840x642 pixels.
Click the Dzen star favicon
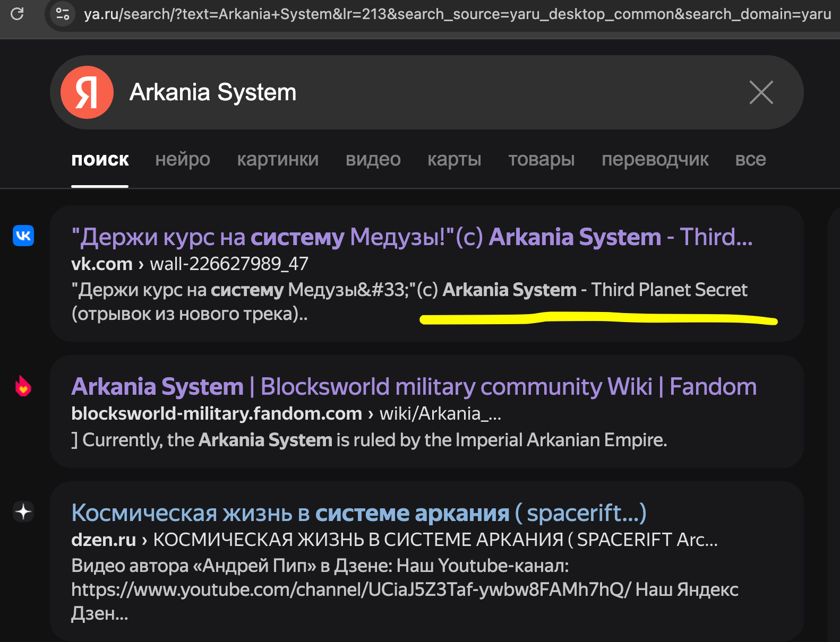23,512
